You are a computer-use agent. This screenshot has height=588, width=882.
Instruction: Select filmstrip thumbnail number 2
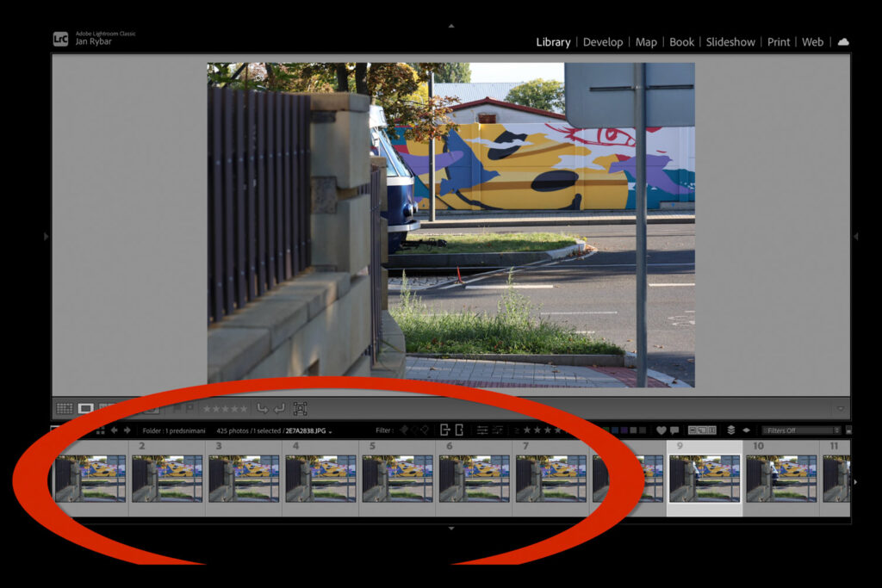click(167, 479)
